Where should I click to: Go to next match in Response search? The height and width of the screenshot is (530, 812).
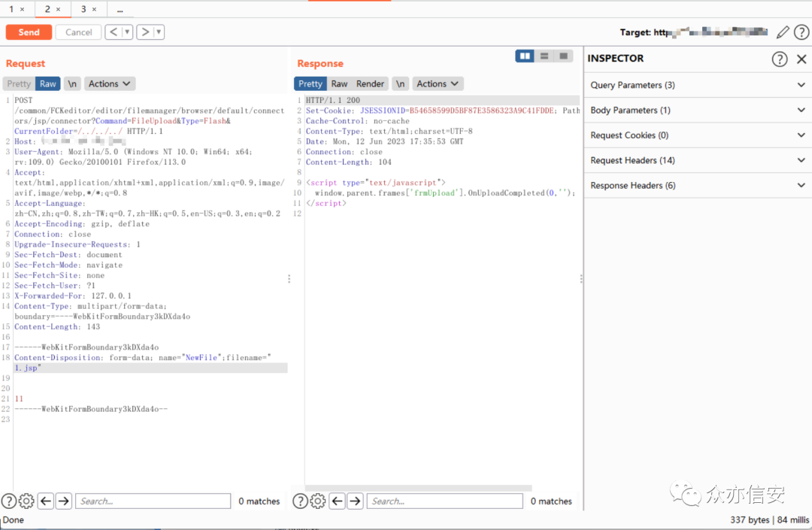tap(355, 501)
